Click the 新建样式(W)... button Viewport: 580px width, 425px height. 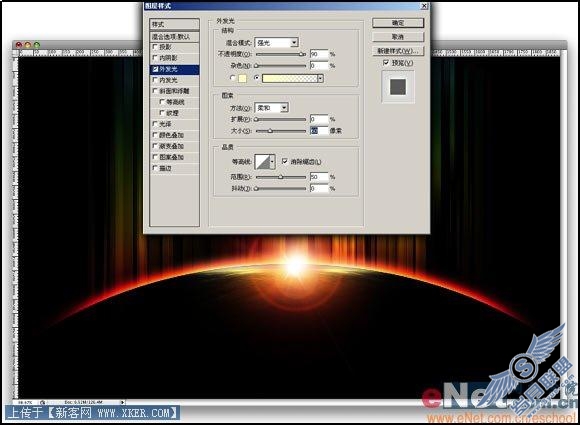398,51
